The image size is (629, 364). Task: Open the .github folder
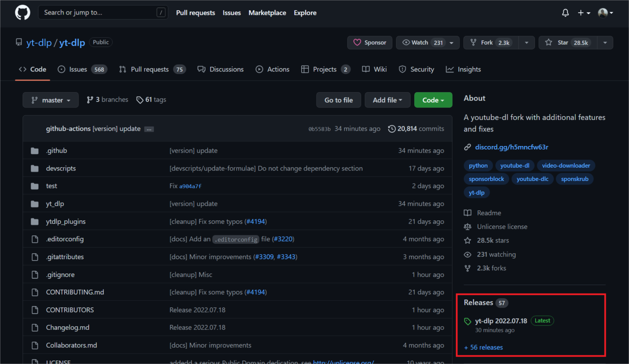pos(56,151)
